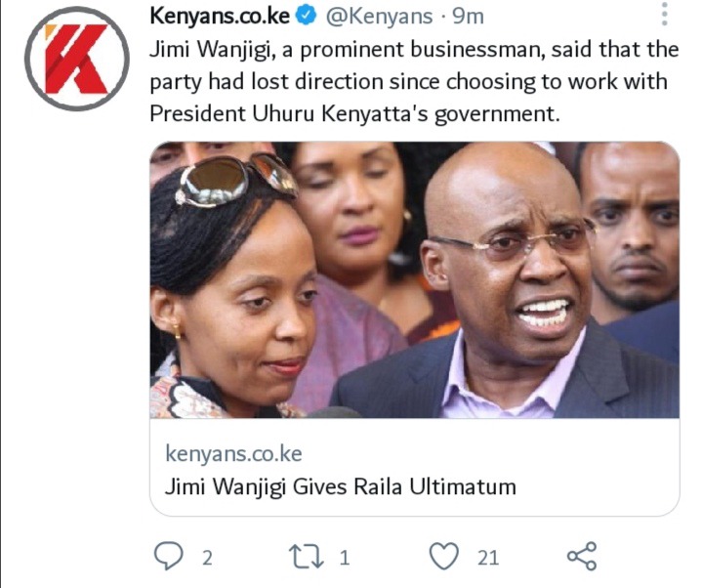Open the reply comment icon
The width and height of the screenshot is (703, 588).
pos(169,556)
